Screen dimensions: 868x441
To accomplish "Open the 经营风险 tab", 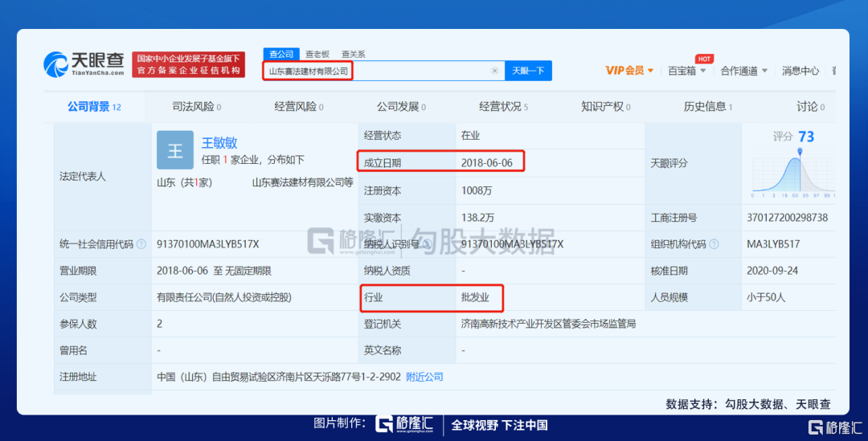I will [299, 107].
